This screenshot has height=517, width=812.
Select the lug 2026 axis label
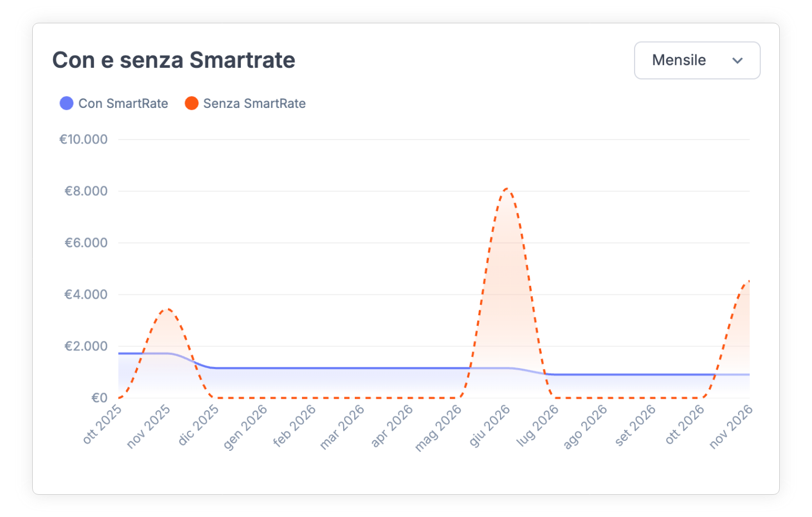538,425
